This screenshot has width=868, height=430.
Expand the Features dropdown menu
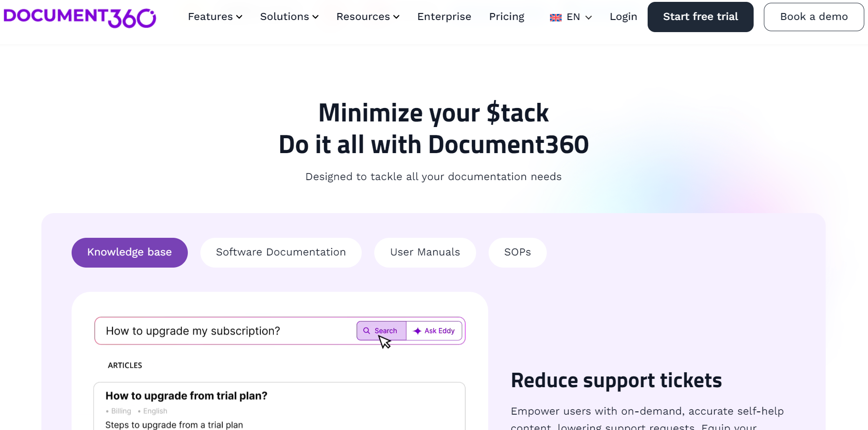click(x=215, y=17)
